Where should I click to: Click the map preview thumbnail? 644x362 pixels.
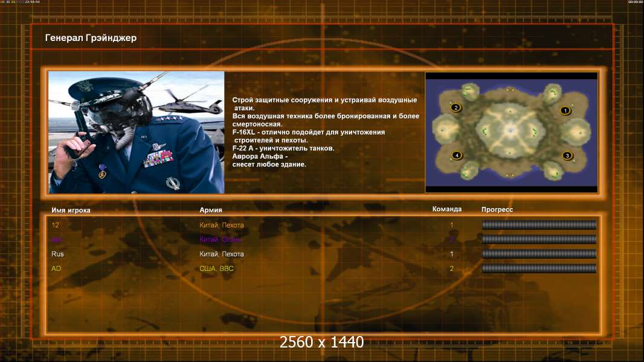(x=511, y=132)
